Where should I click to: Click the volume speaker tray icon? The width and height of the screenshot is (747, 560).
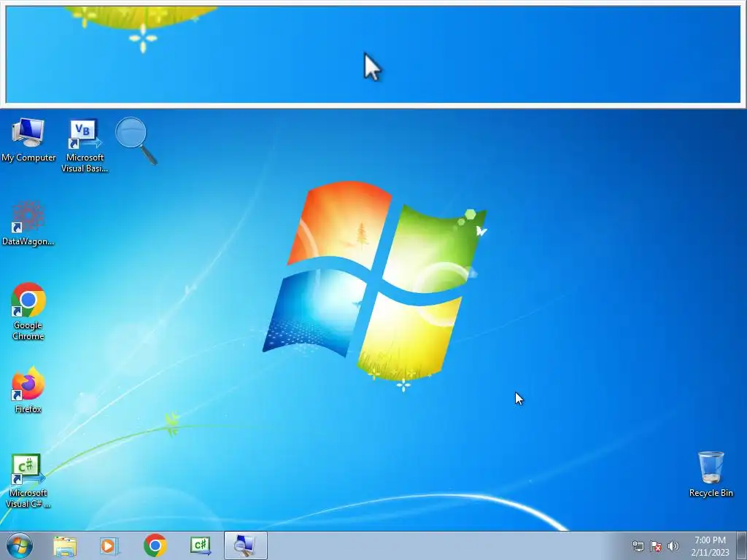click(673, 546)
